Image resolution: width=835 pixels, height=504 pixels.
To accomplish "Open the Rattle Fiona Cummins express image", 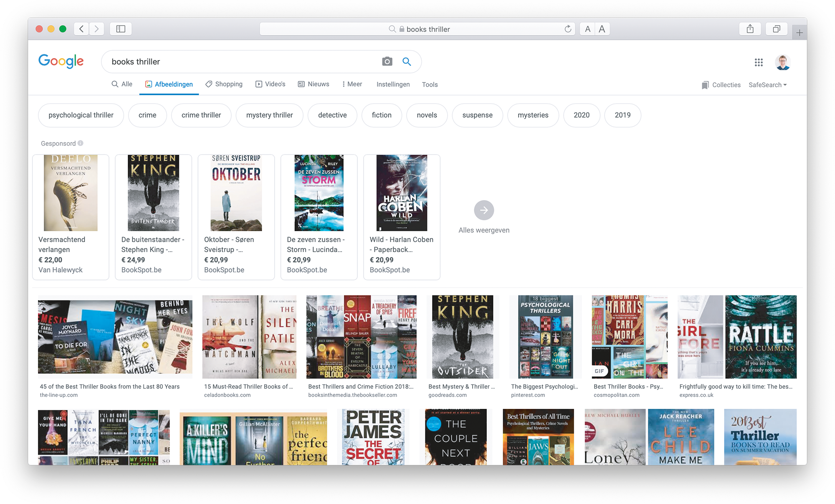I will click(x=737, y=337).
